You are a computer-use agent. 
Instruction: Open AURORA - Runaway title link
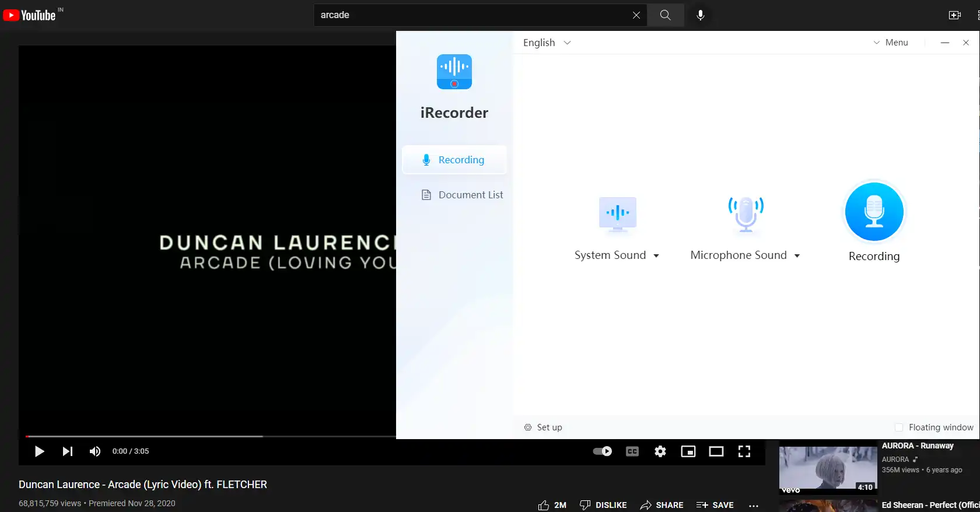pos(918,446)
